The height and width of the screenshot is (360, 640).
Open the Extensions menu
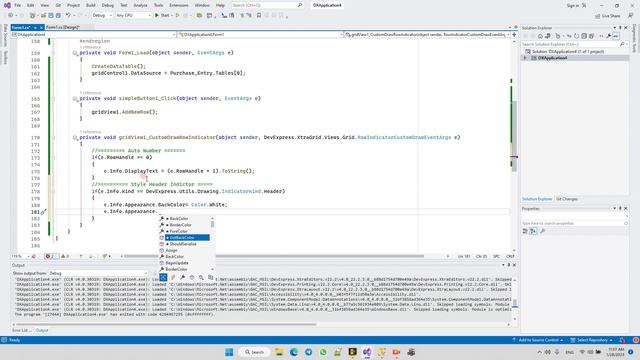click(179, 5)
